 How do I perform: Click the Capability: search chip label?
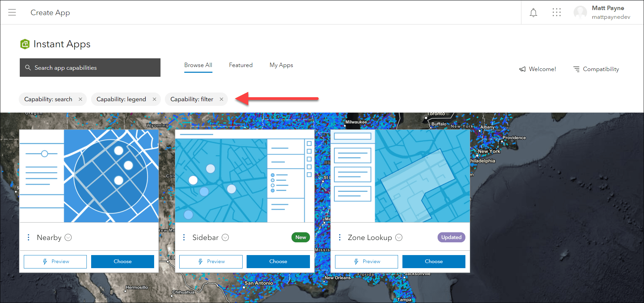tap(48, 99)
